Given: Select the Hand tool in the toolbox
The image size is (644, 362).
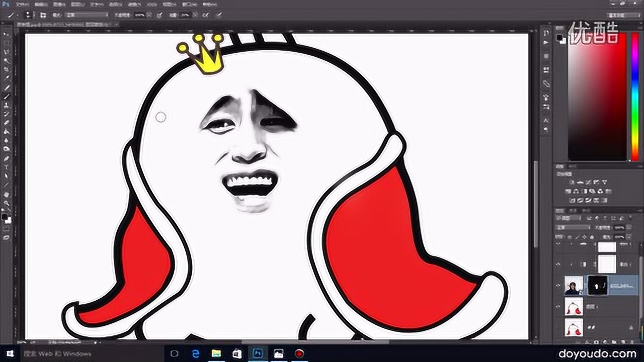Looking at the screenshot, I should 7,194.
